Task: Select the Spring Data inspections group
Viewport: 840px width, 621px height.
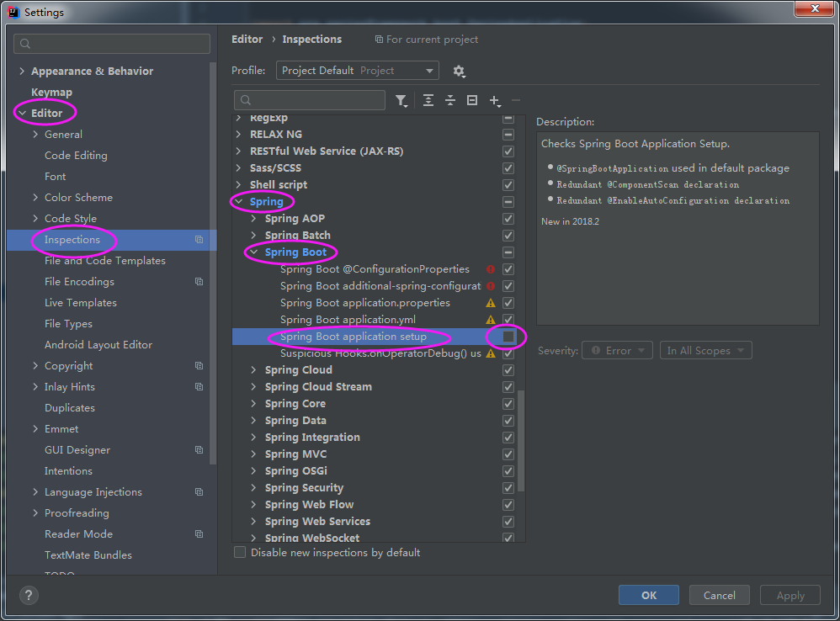Action: click(295, 420)
